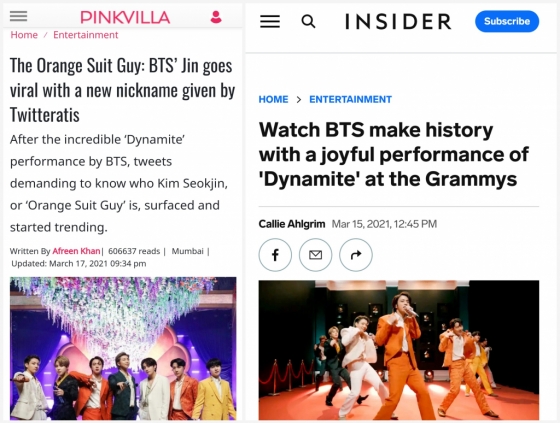Click the Subscribe button on Insider
Viewport: 560px width, 423px height.
pos(507,21)
